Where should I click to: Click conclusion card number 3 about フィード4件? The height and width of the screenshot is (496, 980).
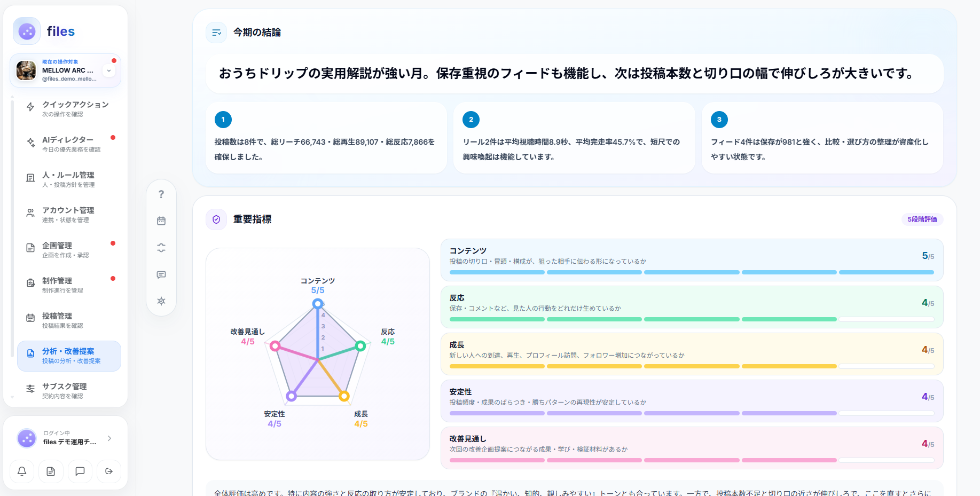[822, 138]
